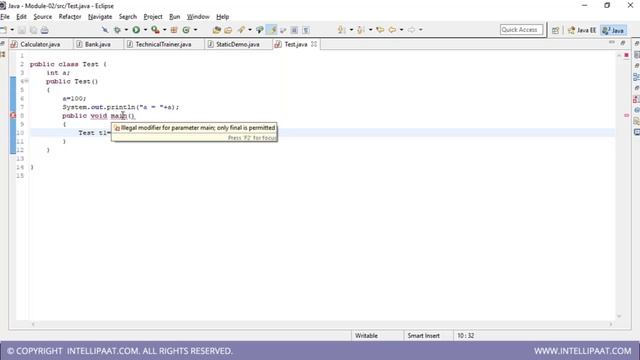Click the Next Annotation icon

[342, 30]
